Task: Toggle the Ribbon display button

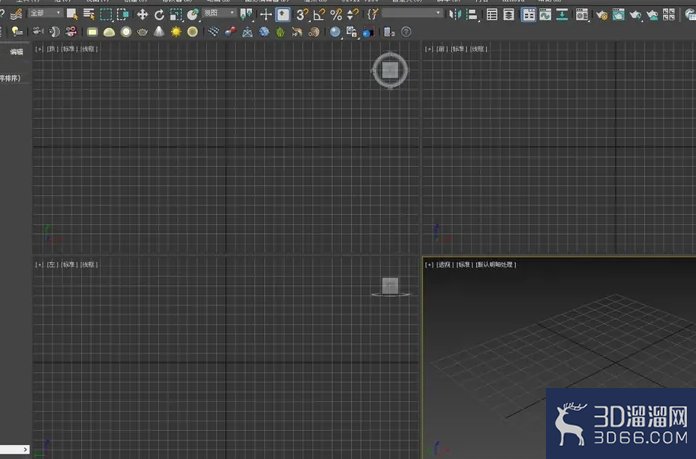Action: click(528, 15)
